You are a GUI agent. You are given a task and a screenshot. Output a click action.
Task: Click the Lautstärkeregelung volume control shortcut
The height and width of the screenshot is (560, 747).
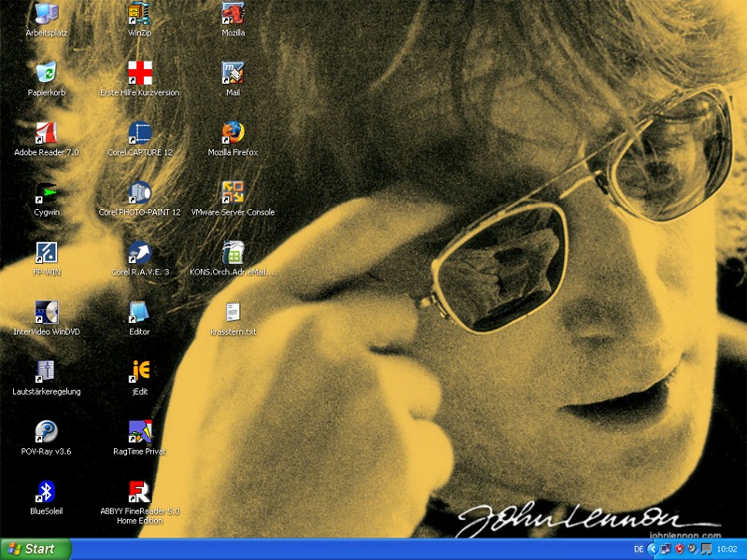(47, 371)
